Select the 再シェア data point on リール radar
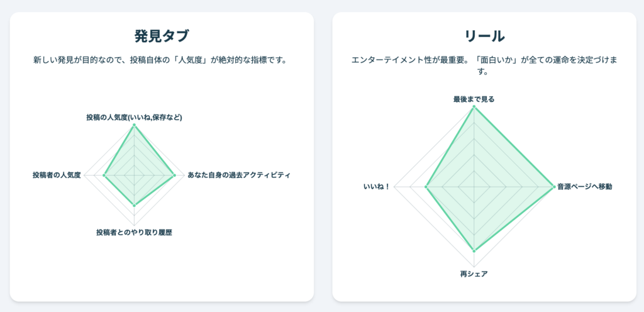 [x=474, y=250]
